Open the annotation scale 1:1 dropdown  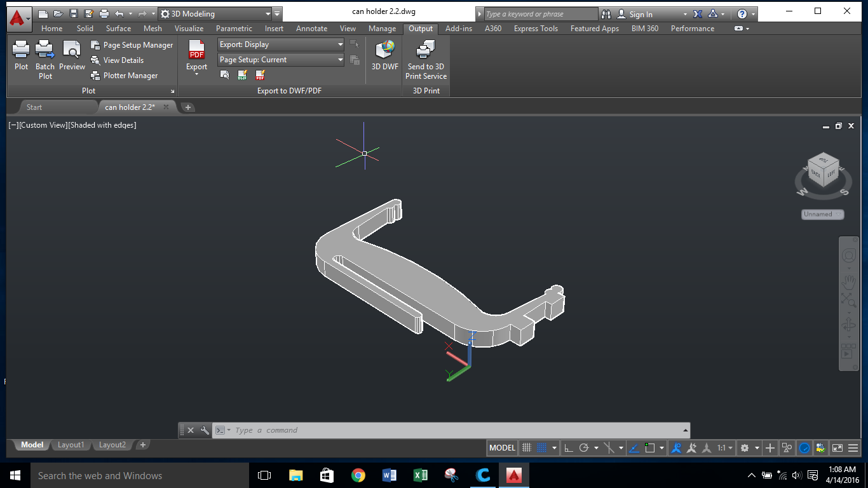(x=725, y=448)
